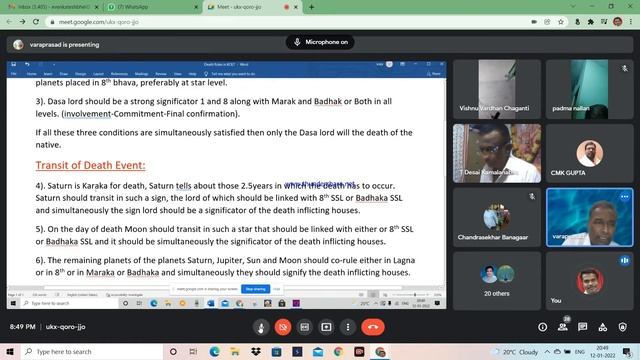Open Windows notification center
The image size is (640, 360).
pos(627,351)
